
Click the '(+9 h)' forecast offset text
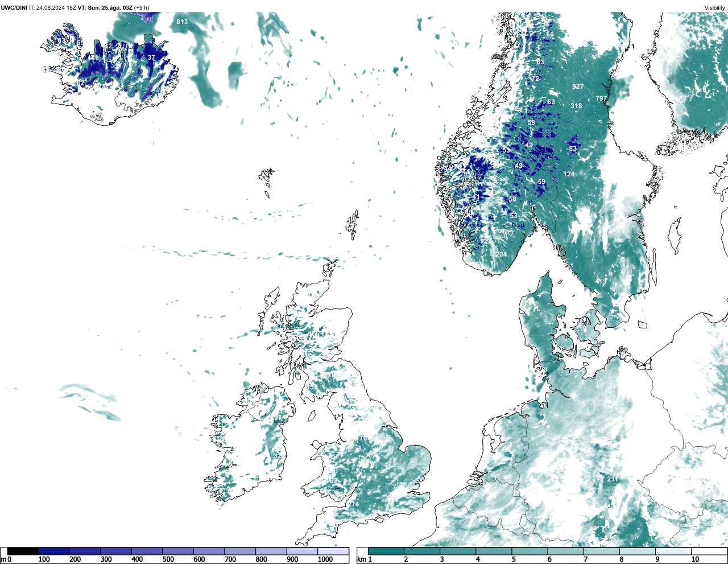pos(142,8)
